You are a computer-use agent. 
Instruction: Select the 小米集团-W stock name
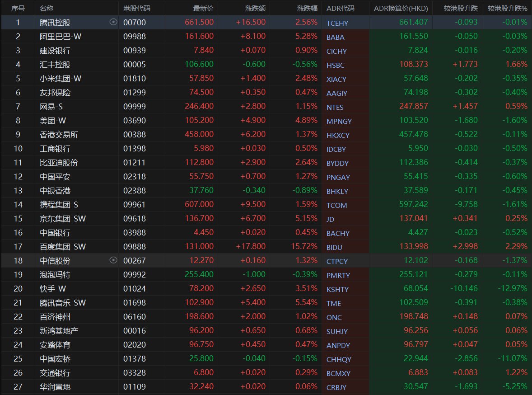61,79
